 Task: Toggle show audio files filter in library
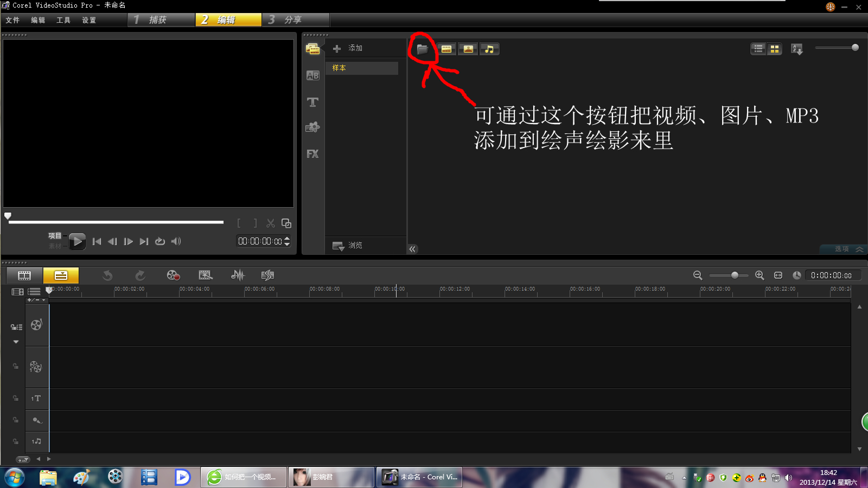(x=489, y=49)
